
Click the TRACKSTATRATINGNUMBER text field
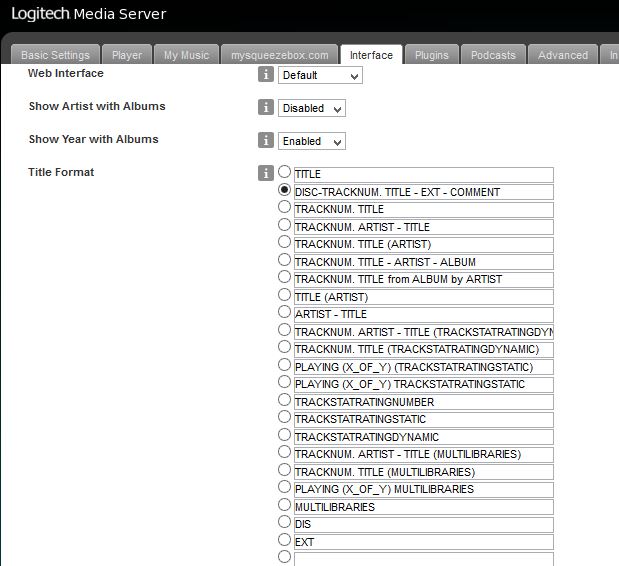(423, 402)
